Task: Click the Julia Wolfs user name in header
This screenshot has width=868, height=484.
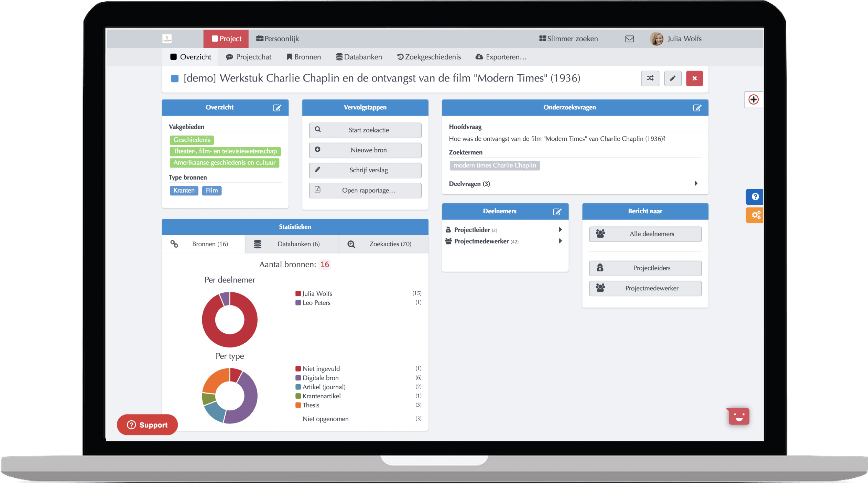Action: coord(684,39)
